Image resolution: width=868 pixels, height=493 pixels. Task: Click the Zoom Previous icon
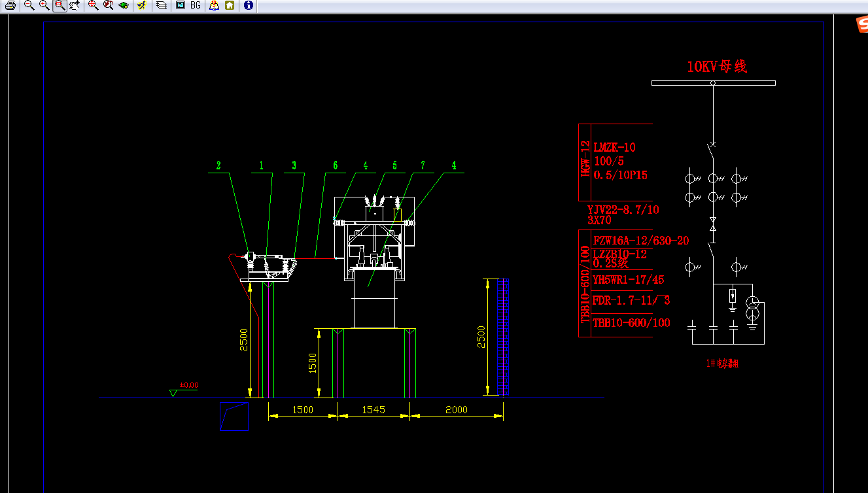pos(108,5)
